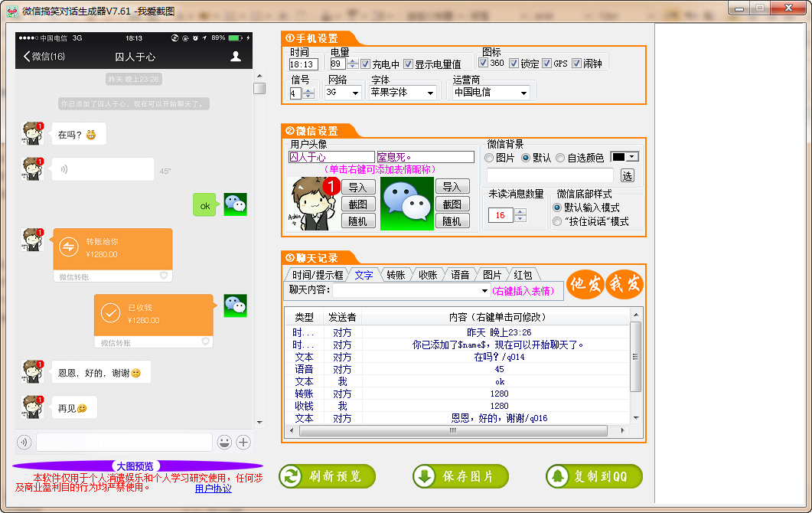Increase the 未读消息数量 stepper
The width and height of the screenshot is (812, 513).
pos(520,211)
